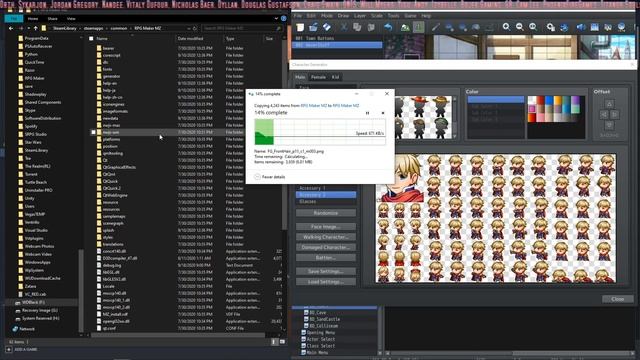Open the address bar history dropdown
This screenshot has width=640, height=360.
coord(189,28)
